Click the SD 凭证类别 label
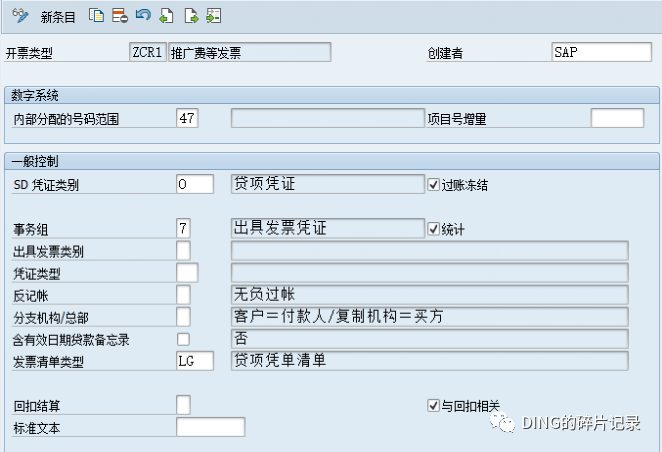Image resolution: width=662 pixels, height=452 pixels. (x=46, y=185)
